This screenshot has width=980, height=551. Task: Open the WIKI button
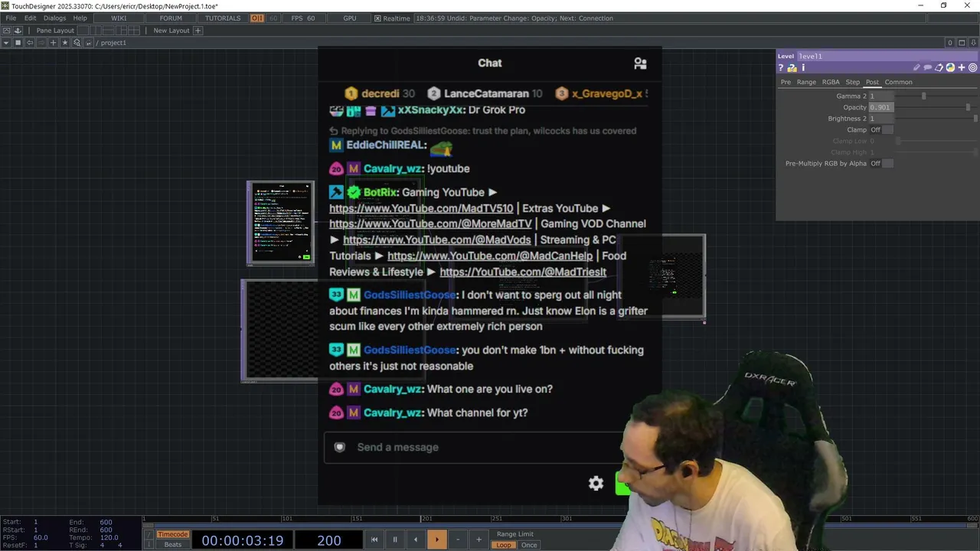tap(119, 18)
